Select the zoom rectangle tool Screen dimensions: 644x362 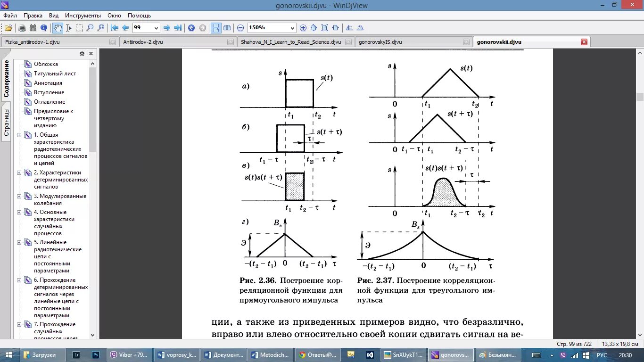click(100, 28)
